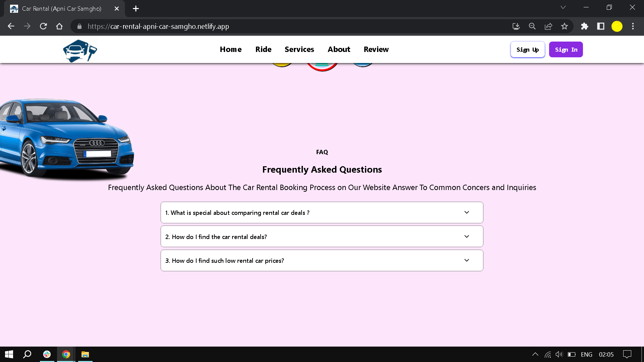Open the Review section from navigation
Screen dimensions: 644x362
pyautogui.click(x=376, y=49)
